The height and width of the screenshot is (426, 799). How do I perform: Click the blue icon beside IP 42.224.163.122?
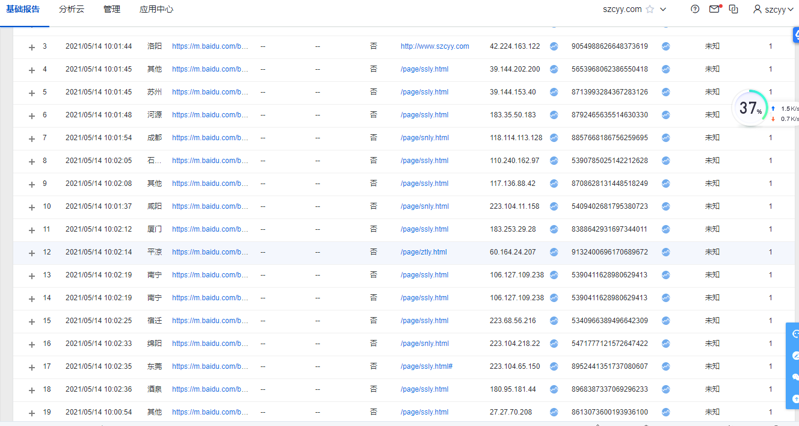pyautogui.click(x=554, y=46)
